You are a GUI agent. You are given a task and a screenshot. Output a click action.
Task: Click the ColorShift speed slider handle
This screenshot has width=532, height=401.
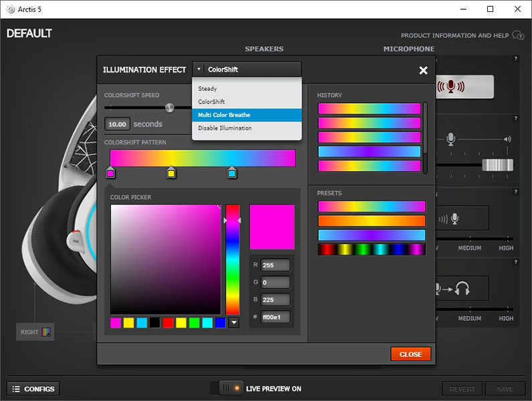(169, 108)
